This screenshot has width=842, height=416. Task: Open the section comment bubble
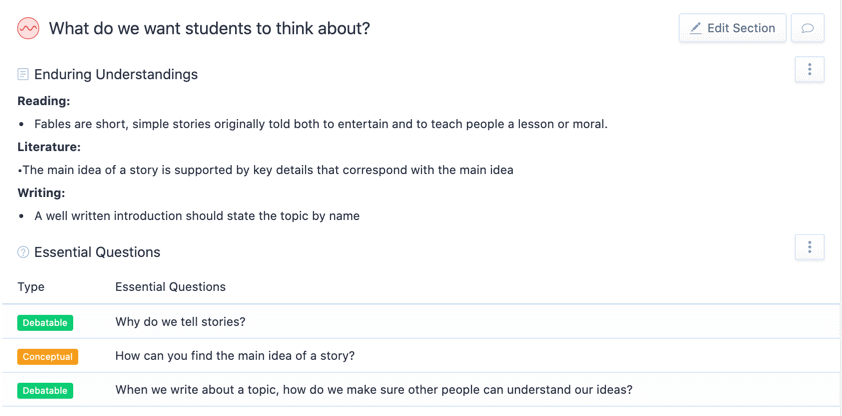click(x=807, y=28)
